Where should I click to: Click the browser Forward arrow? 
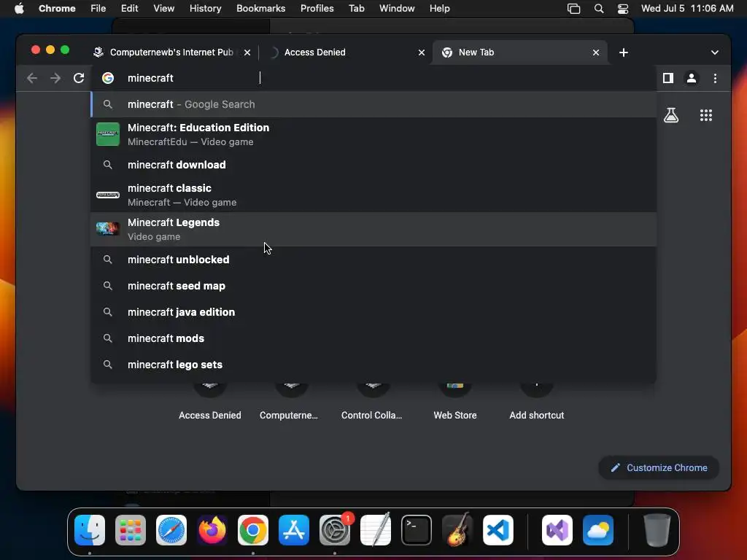(x=55, y=78)
